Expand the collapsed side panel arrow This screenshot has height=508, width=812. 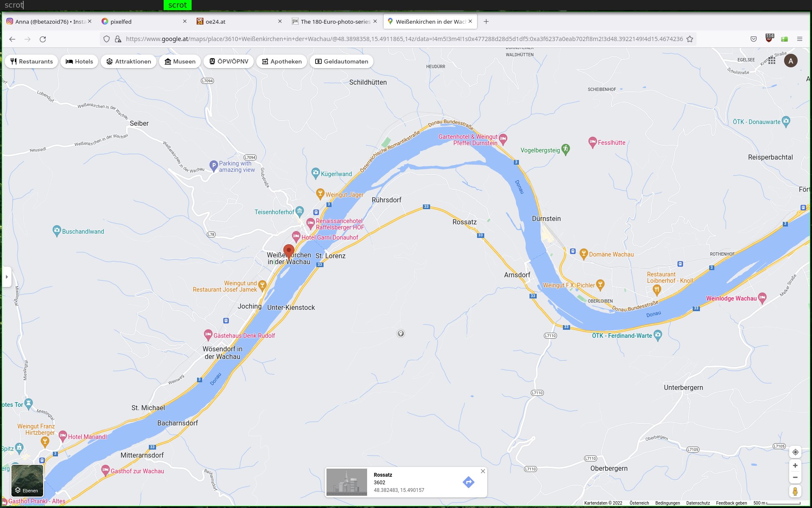pos(7,277)
